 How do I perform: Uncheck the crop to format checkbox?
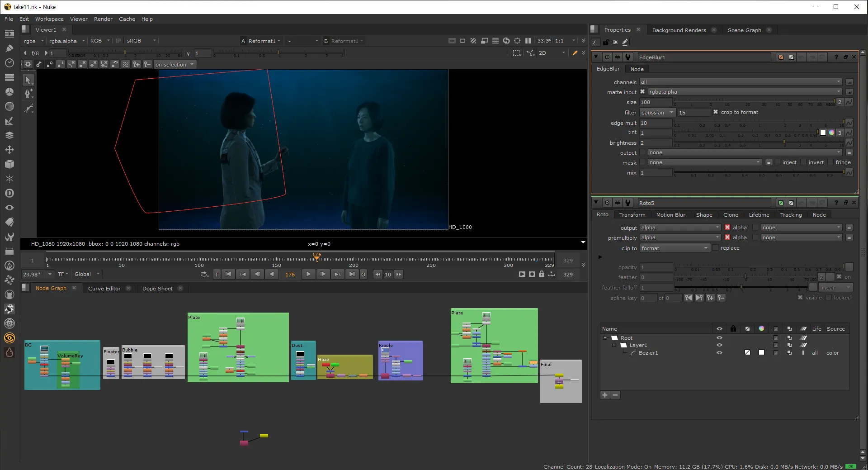715,112
